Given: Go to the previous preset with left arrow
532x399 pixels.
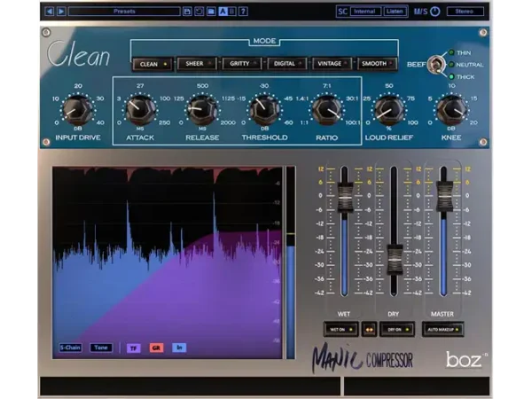Looking at the screenshot, I should click(x=49, y=12).
